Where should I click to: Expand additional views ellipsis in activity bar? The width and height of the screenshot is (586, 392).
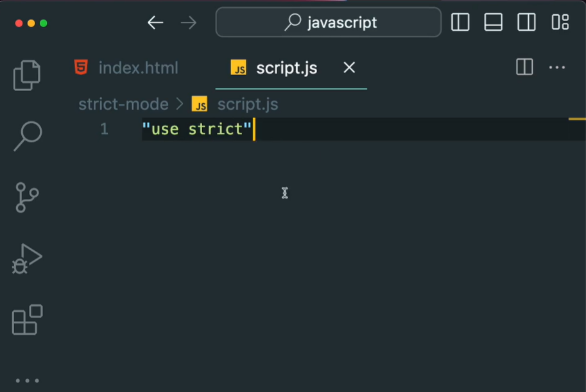(27, 380)
